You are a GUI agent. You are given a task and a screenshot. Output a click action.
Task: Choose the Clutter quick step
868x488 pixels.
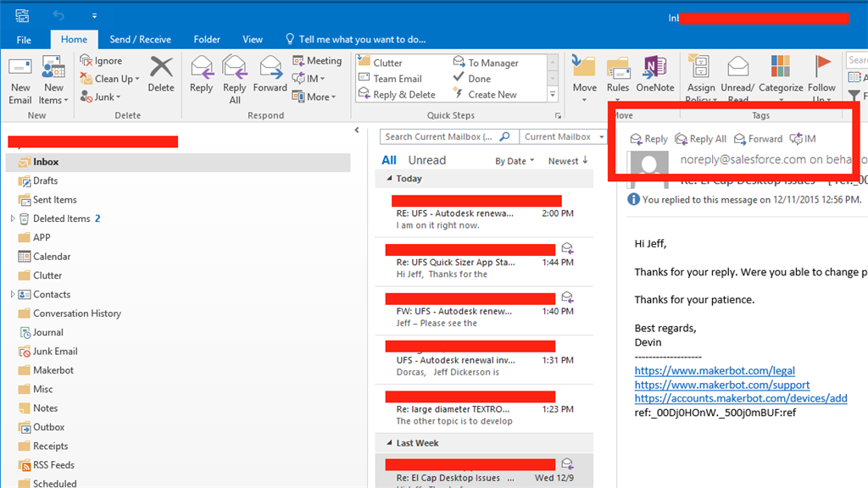pos(381,63)
